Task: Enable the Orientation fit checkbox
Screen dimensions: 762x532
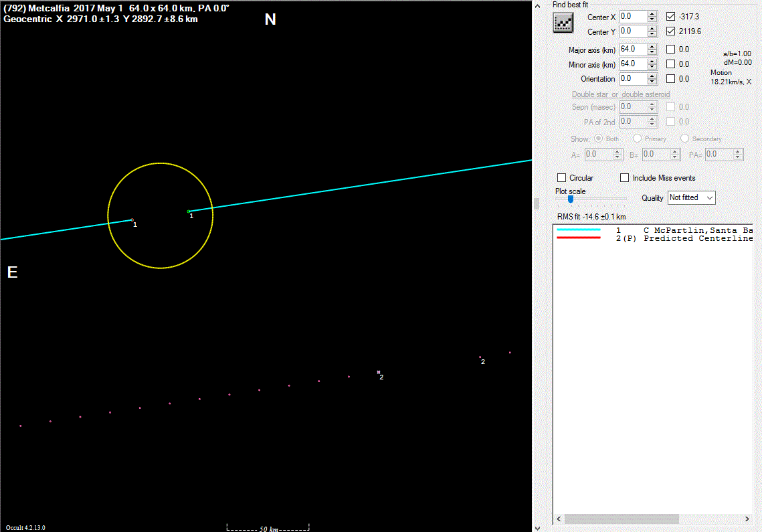Action: tap(670, 78)
